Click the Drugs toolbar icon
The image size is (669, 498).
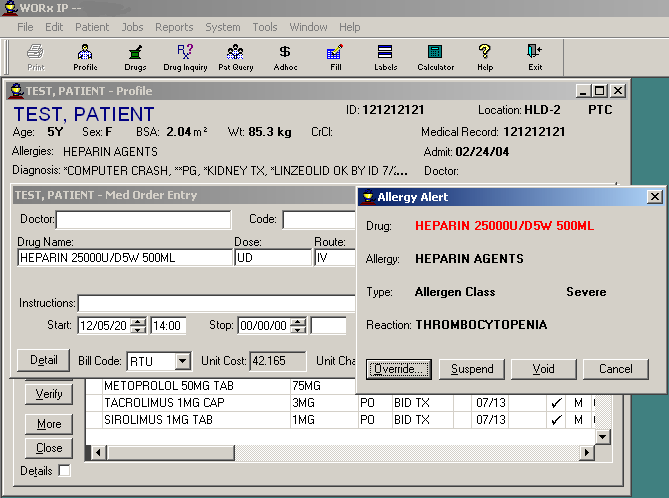tap(135, 57)
